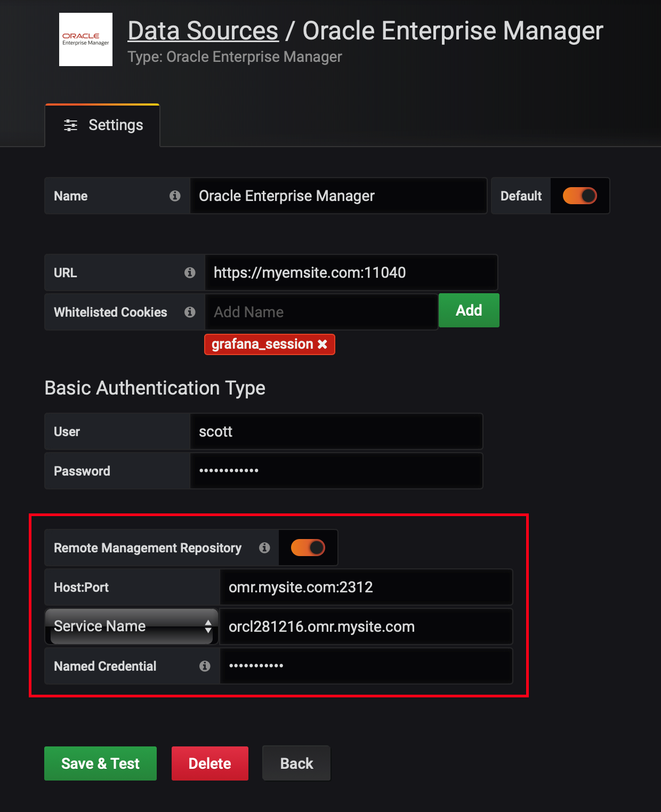Click the Save & Test button

click(100, 763)
